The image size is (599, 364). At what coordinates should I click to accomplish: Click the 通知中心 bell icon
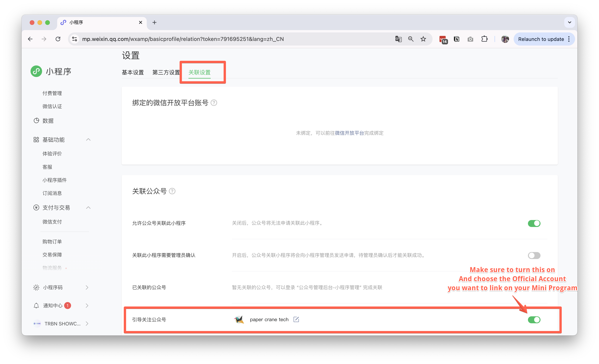(36, 306)
